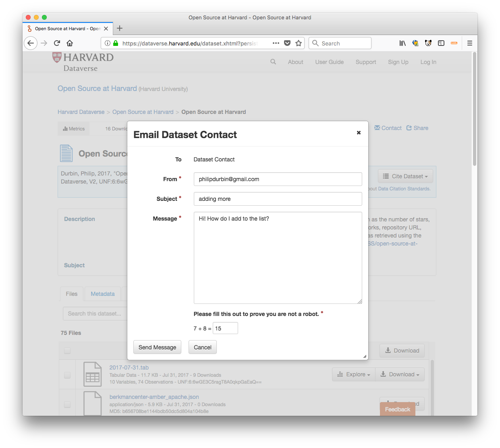Click the Contact link
Image resolution: width=500 pixels, height=448 pixels.
click(x=388, y=128)
